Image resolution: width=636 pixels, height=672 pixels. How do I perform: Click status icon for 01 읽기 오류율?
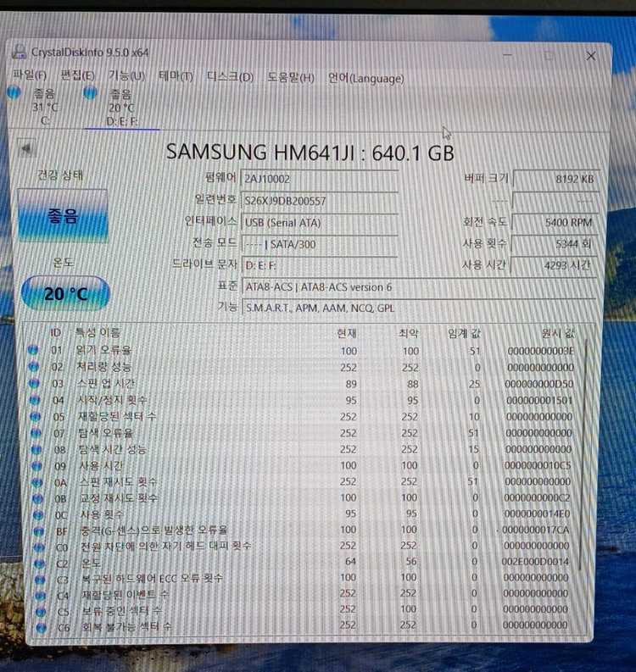pos(33,350)
